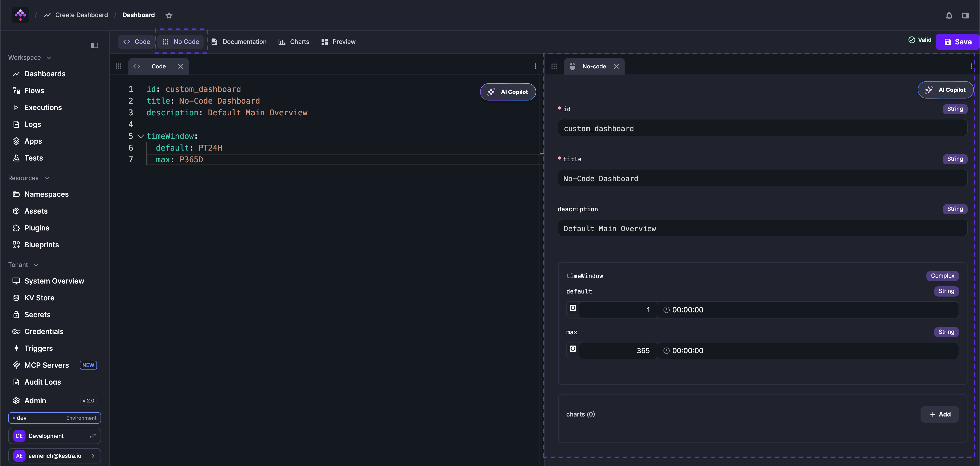The width and height of the screenshot is (980, 466).
Task: Focus the id input field
Action: coord(762,128)
